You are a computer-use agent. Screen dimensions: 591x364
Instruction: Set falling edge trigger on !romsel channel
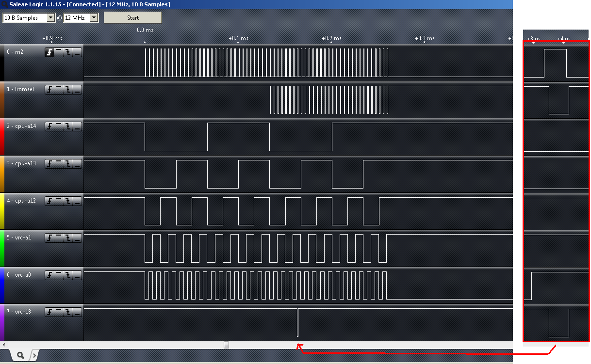tap(68, 89)
